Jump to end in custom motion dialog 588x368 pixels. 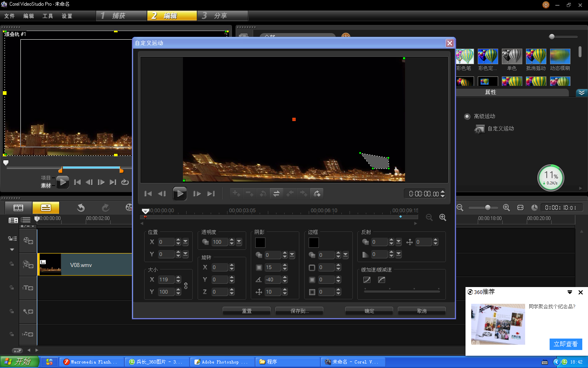(x=211, y=194)
